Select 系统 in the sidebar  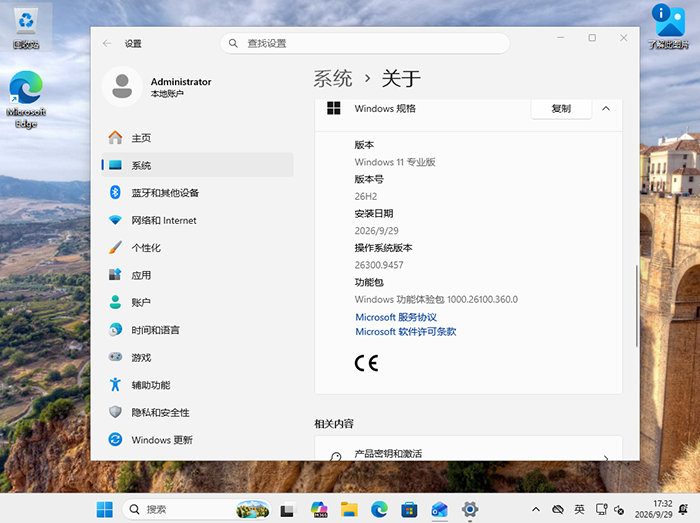(197, 165)
